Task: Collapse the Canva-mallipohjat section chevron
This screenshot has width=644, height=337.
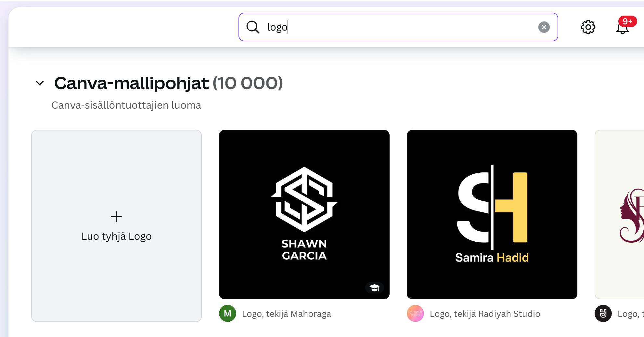Action: 40,83
